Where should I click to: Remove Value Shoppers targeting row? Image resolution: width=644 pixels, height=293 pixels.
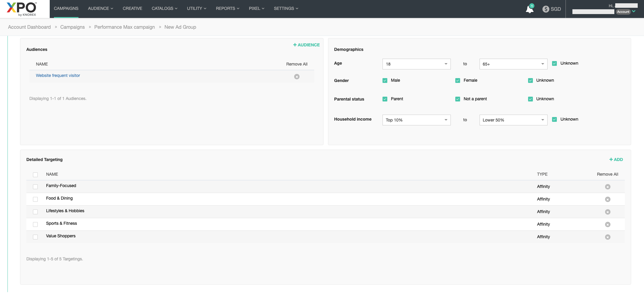tap(607, 237)
